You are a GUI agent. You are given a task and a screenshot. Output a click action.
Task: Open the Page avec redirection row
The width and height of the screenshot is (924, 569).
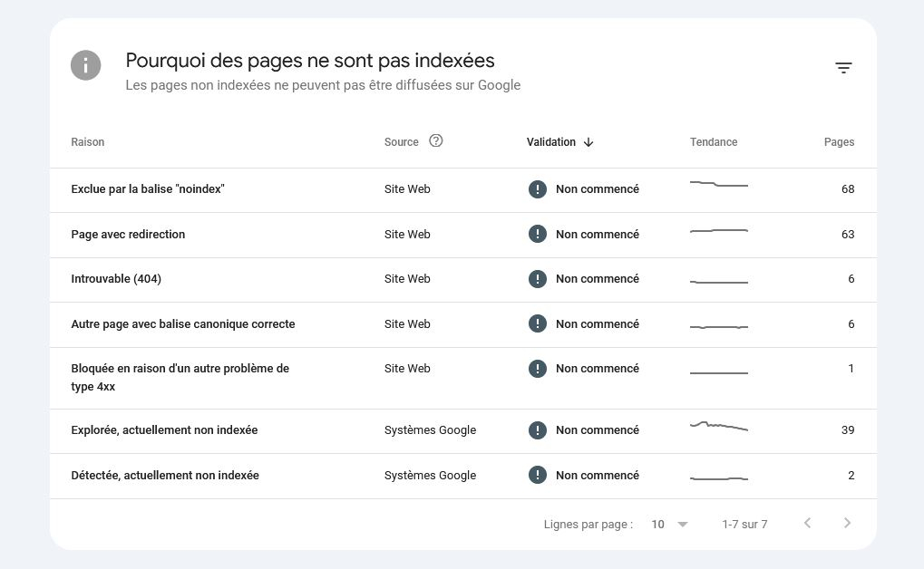coord(463,235)
